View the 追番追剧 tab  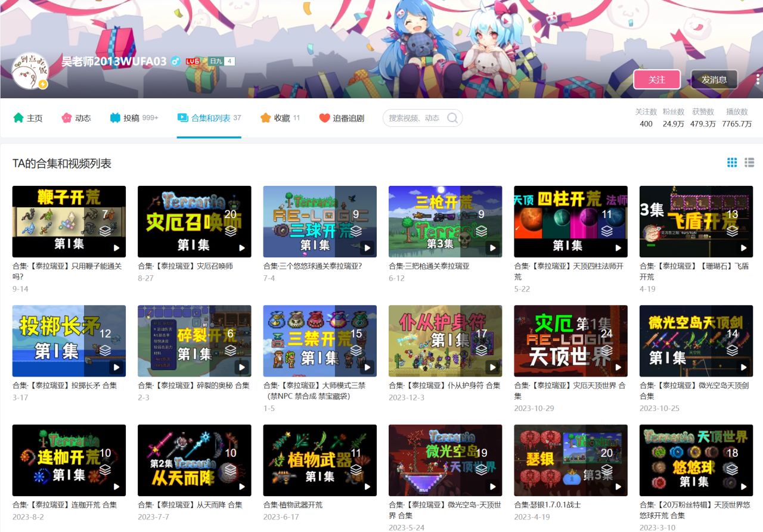(x=342, y=118)
